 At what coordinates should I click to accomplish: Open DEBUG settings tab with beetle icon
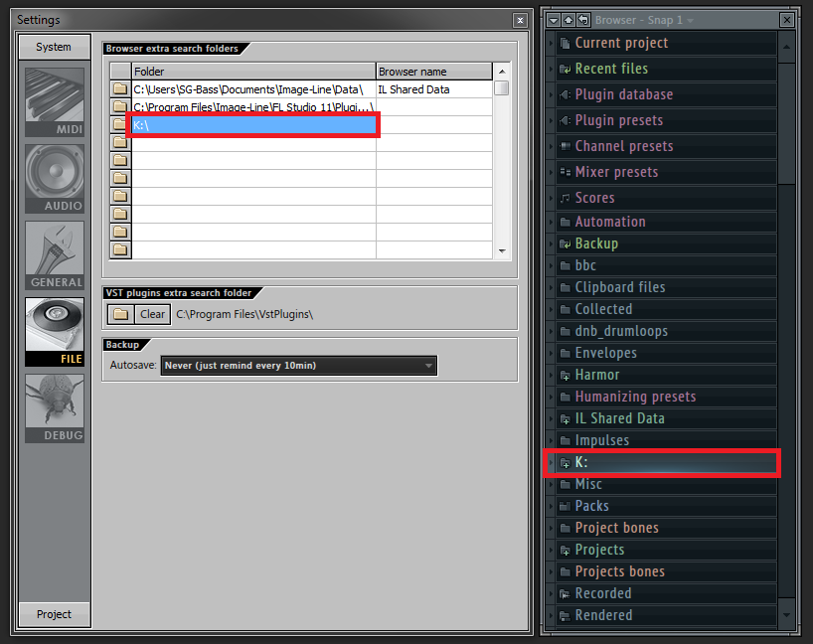click(x=55, y=408)
